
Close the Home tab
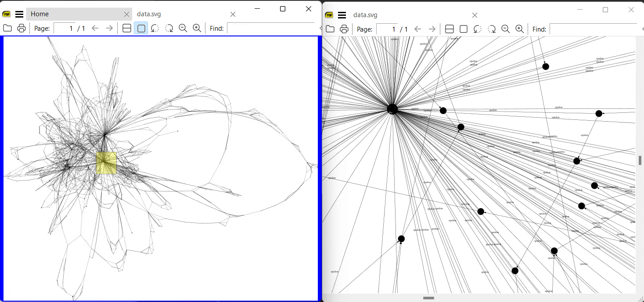[x=127, y=14]
